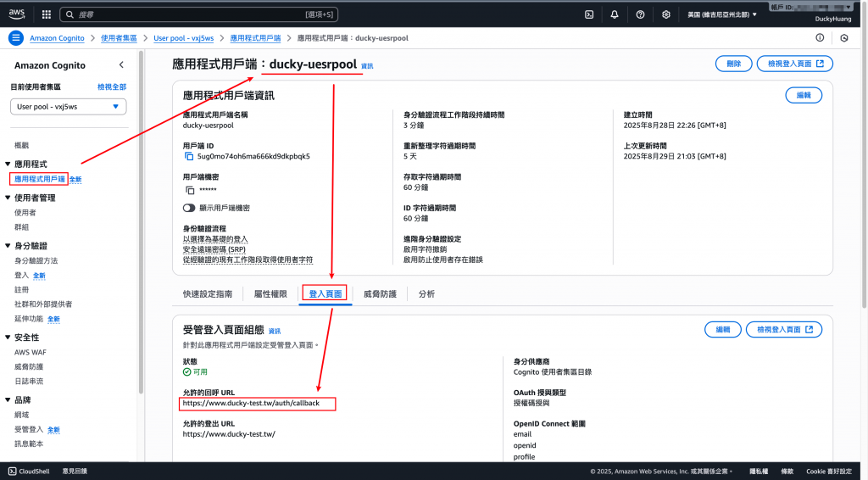Open 威脅防護 in the sidebar
Viewport: 868px width, 480px height.
(x=29, y=366)
